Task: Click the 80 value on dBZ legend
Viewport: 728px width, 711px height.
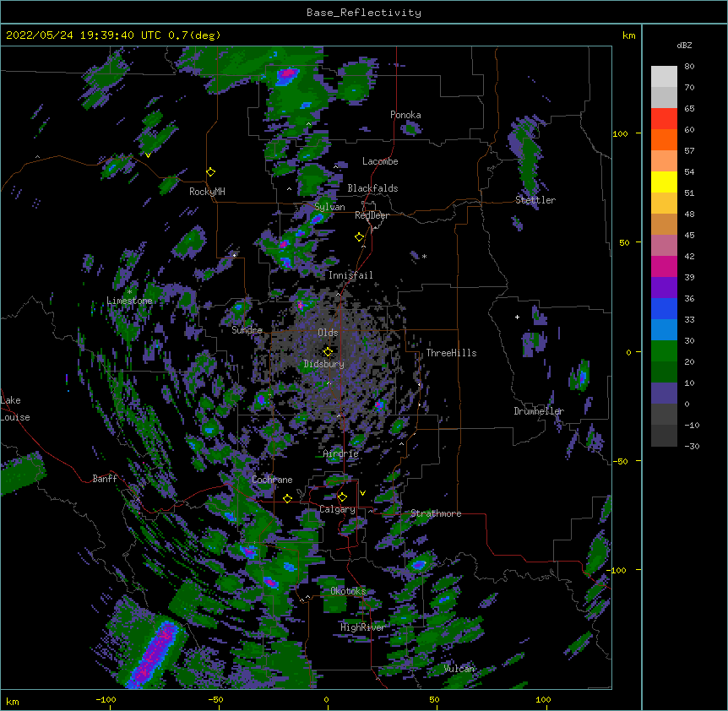Action: (x=689, y=67)
